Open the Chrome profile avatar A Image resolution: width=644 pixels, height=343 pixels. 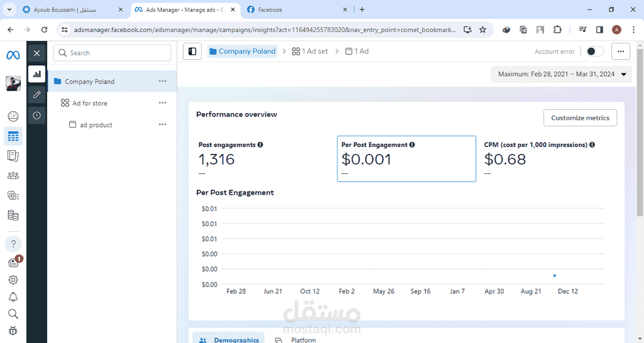616,30
